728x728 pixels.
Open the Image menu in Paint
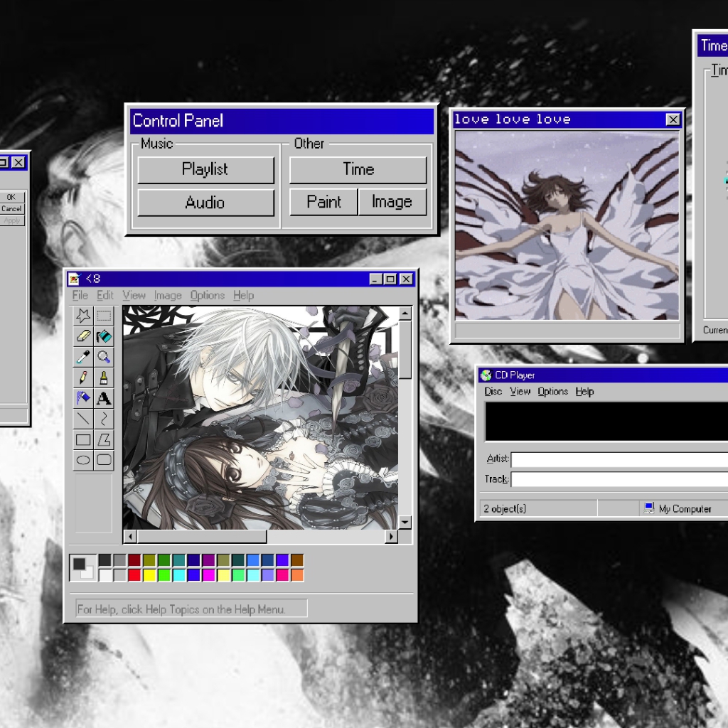pos(168,295)
